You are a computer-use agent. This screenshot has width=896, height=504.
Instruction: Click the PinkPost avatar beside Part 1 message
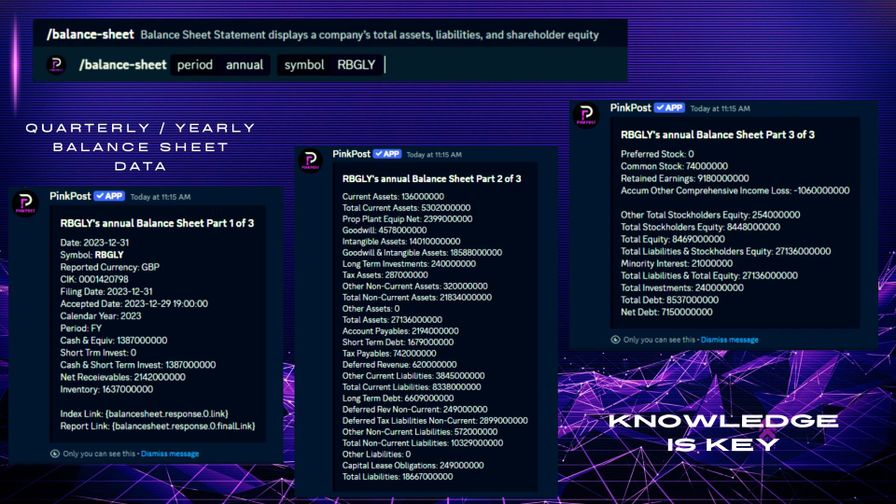(26, 203)
